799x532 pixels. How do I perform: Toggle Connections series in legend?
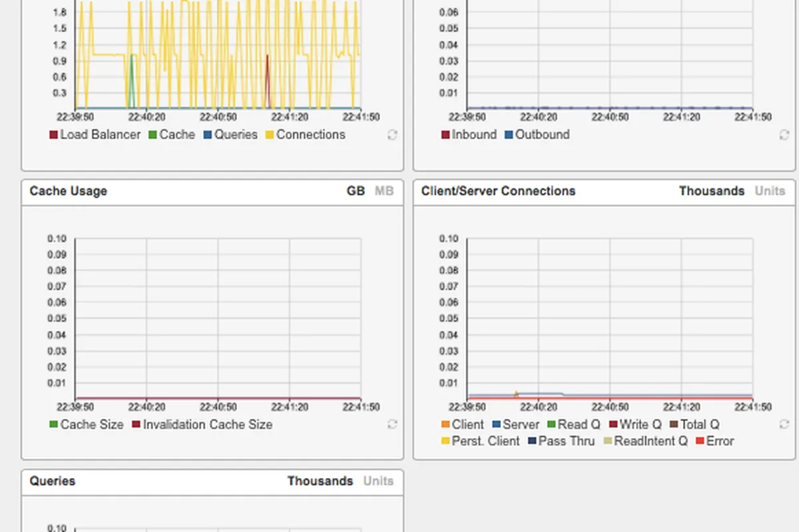tap(306, 134)
